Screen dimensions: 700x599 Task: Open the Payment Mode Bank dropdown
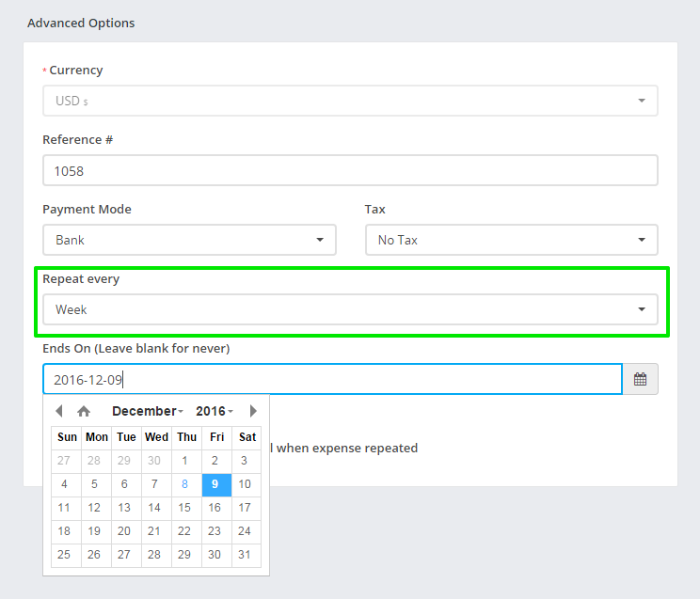click(x=189, y=240)
